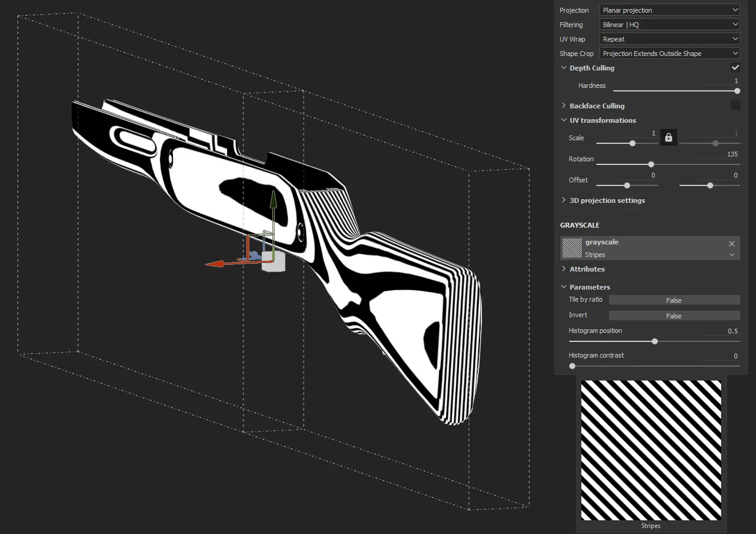Disable the Depth Culling checkbox

click(735, 68)
